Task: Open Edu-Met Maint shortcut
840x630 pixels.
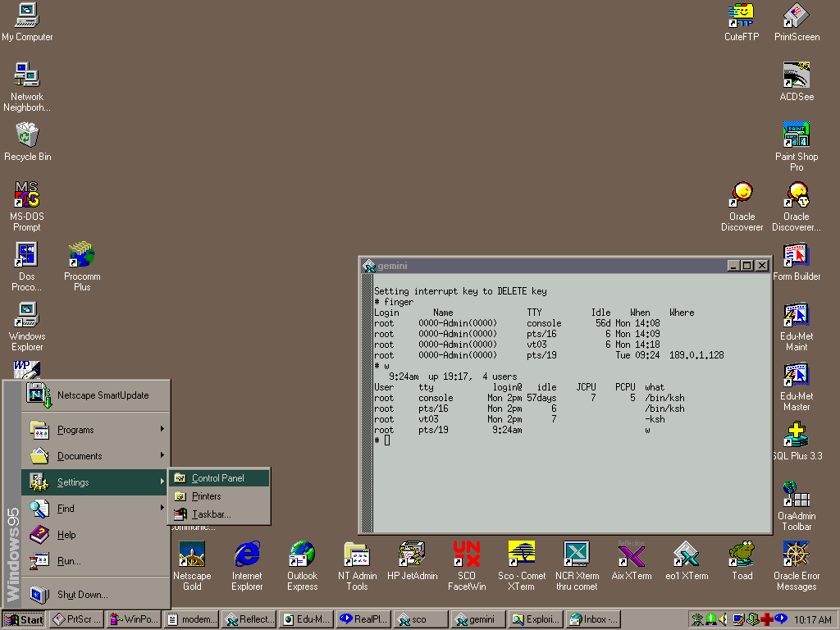Action: coord(797,326)
